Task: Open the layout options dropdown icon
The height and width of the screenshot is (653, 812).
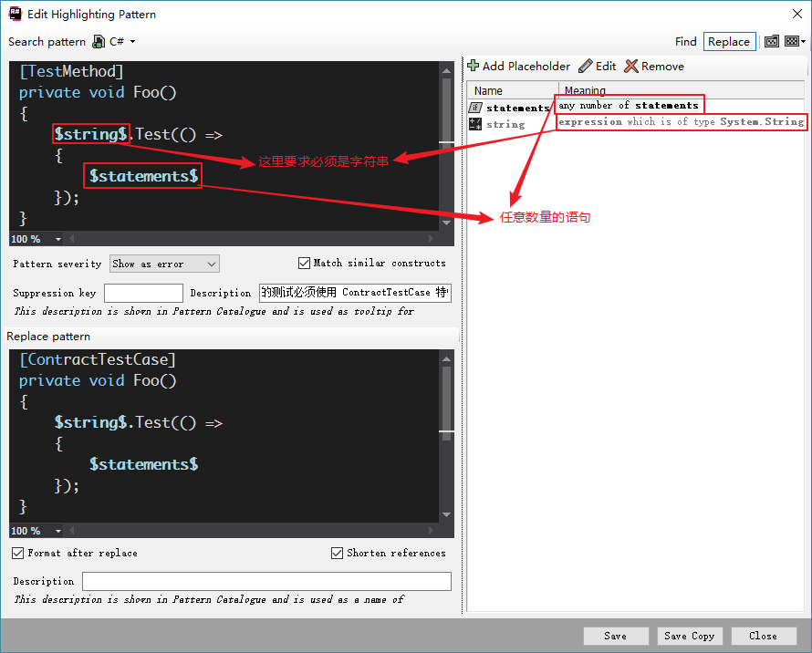Action: tap(796, 41)
